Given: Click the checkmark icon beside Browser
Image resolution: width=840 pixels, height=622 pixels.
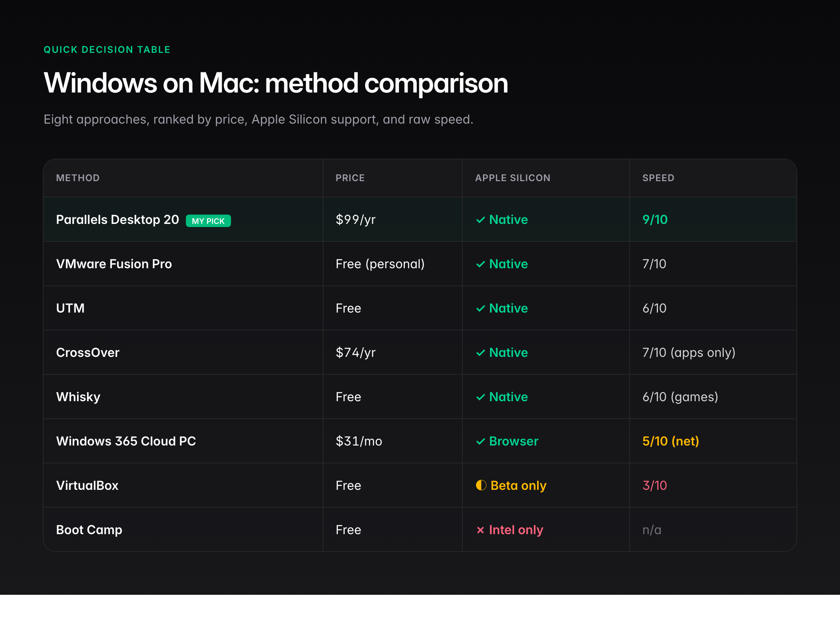Looking at the screenshot, I should click(481, 442).
